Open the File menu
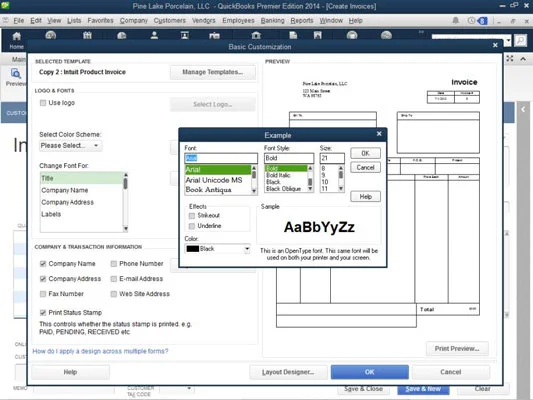Screen dimensions: 533x400 pyautogui.click(x=19, y=20)
